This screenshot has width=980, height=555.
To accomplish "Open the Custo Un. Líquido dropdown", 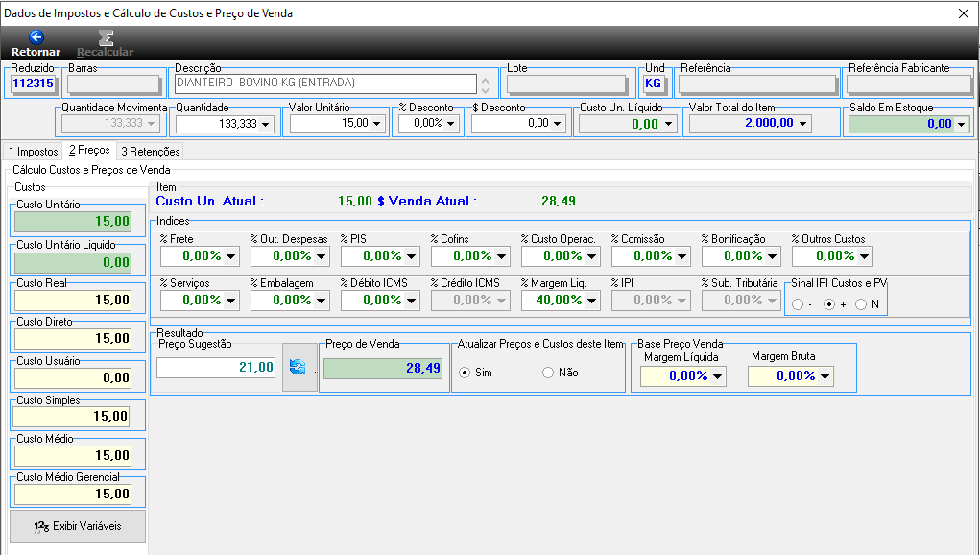I will click(x=668, y=124).
